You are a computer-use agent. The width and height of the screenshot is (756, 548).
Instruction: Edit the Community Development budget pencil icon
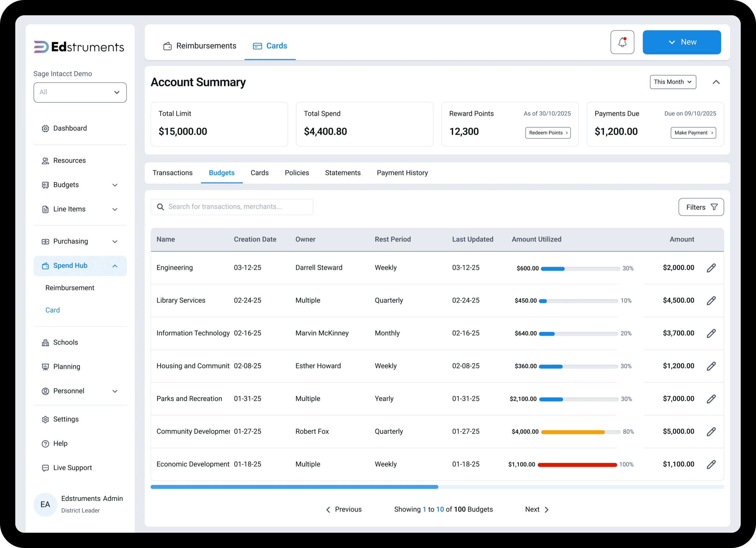[x=711, y=432]
